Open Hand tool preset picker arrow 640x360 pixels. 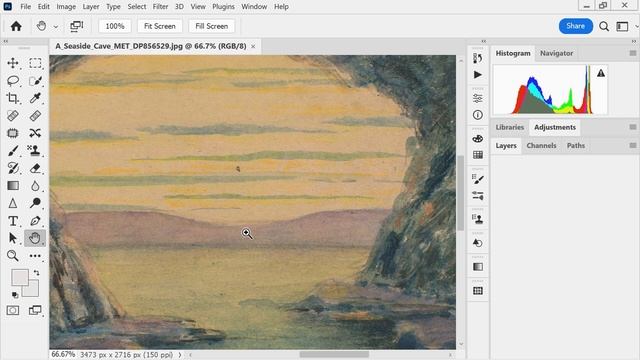(x=56, y=27)
